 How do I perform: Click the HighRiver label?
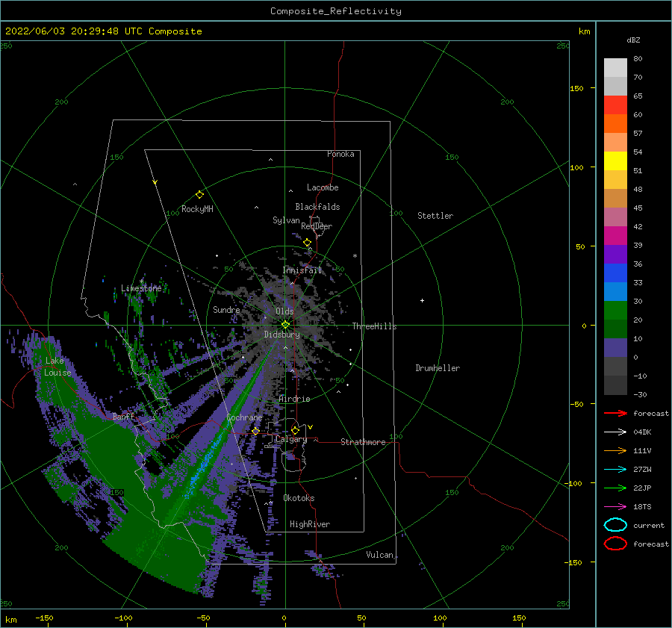pos(310,524)
